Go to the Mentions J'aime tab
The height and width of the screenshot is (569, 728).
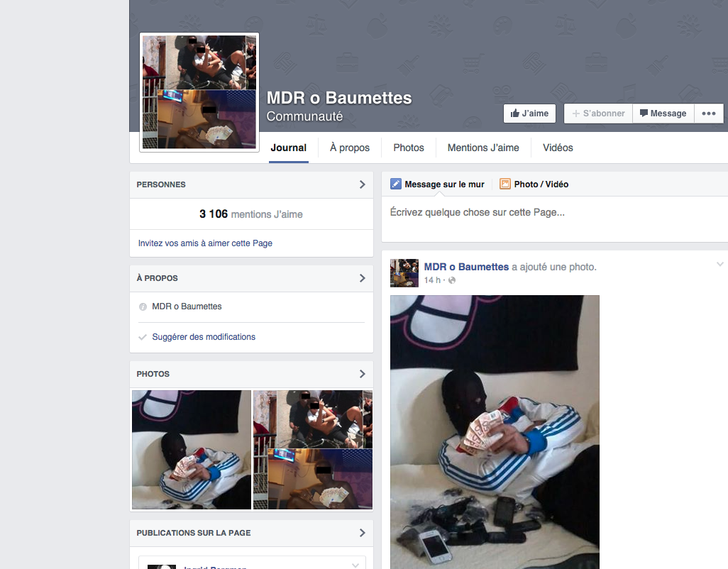[483, 148]
